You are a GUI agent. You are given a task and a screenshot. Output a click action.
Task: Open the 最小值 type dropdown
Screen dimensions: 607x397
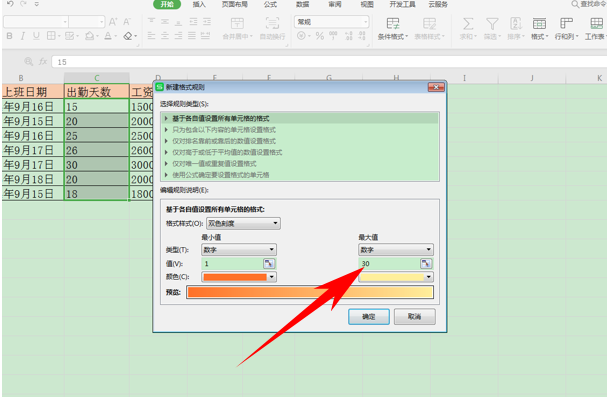click(x=239, y=250)
